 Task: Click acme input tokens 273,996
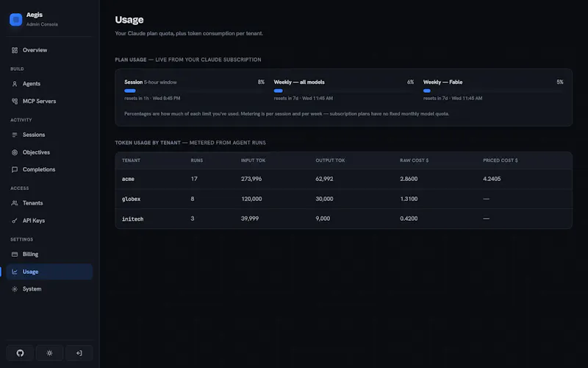(x=251, y=179)
